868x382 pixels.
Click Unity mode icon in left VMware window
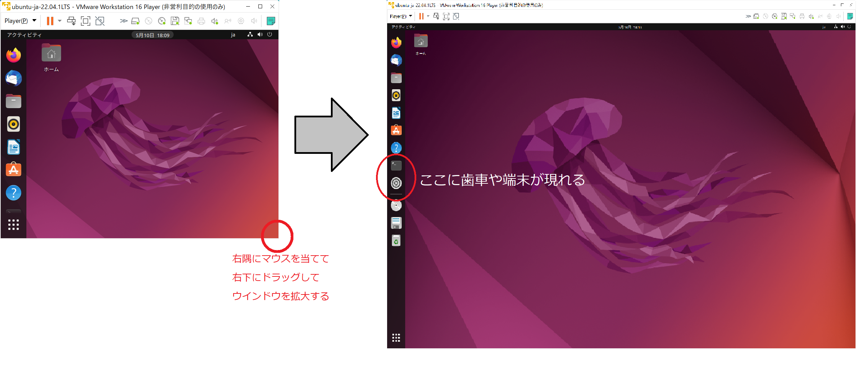click(x=100, y=21)
